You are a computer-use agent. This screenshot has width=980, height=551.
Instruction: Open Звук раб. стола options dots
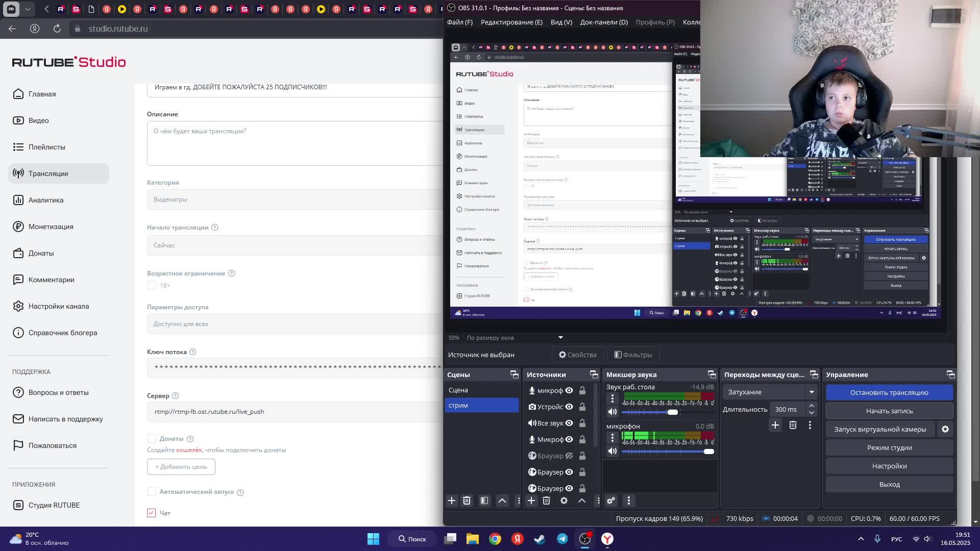pyautogui.click(x=612, y=399)
